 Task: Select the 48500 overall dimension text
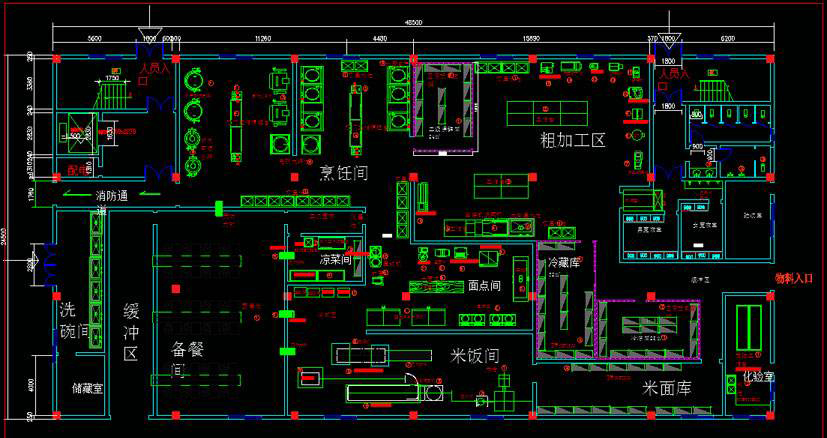(x=413, y=22)
